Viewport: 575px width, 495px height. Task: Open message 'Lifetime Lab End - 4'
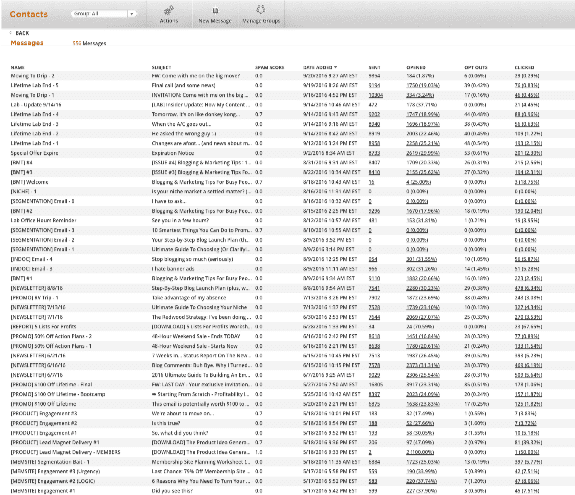point(34,114)
